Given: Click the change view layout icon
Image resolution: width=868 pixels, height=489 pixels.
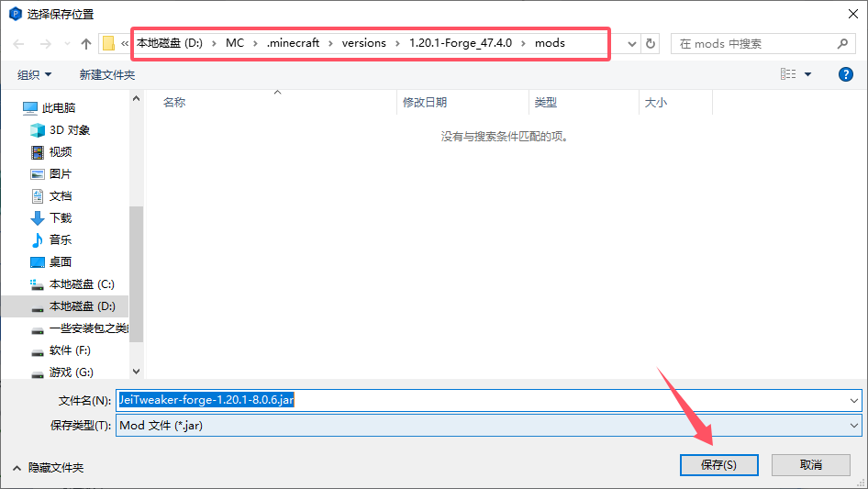Looking at the screenshot, I should click(788, 74).
